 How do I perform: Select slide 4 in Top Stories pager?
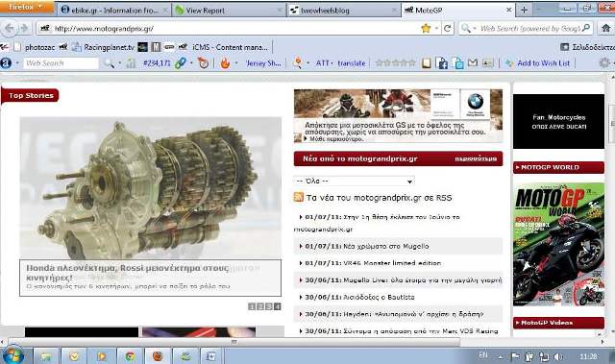click(x=278, y=306)
